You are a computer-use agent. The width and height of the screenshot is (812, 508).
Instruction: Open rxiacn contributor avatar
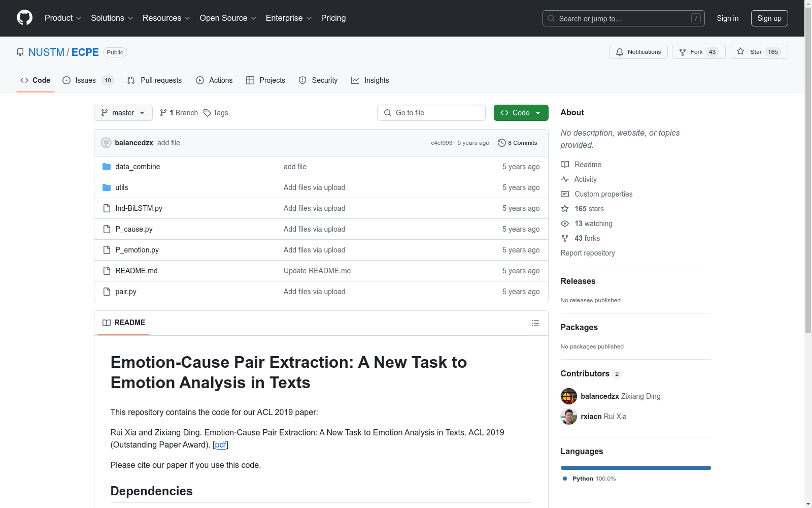tap(569, 417)
